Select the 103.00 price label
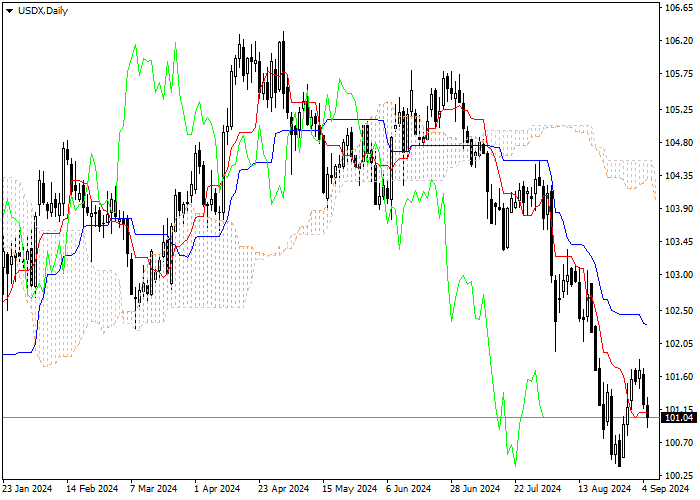Screen dimensions: 700x500 [x=679, y=275]
